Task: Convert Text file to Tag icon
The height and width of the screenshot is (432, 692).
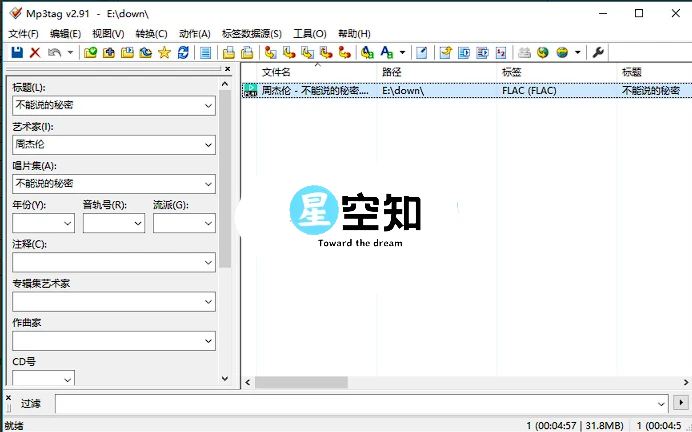Action: tap(326, 53)
